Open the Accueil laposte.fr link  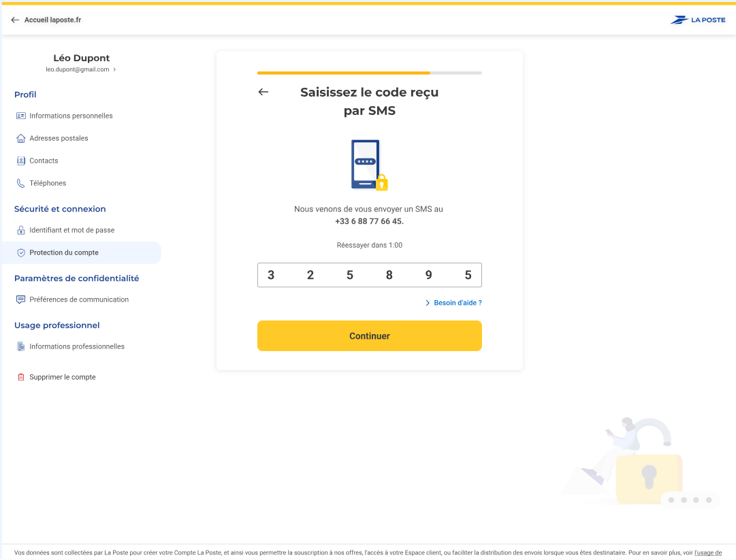click(x=53, y=20)
